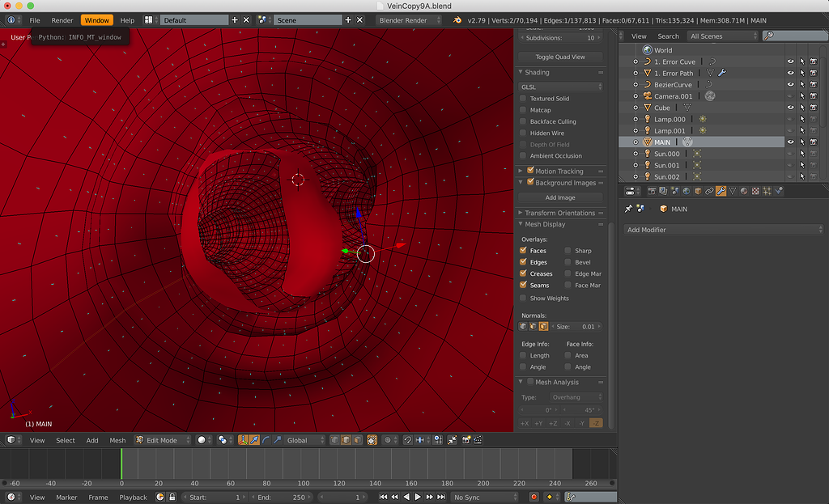
Task: Click the OpenGL render animation clapper icon
Action: tap(478, 440)
